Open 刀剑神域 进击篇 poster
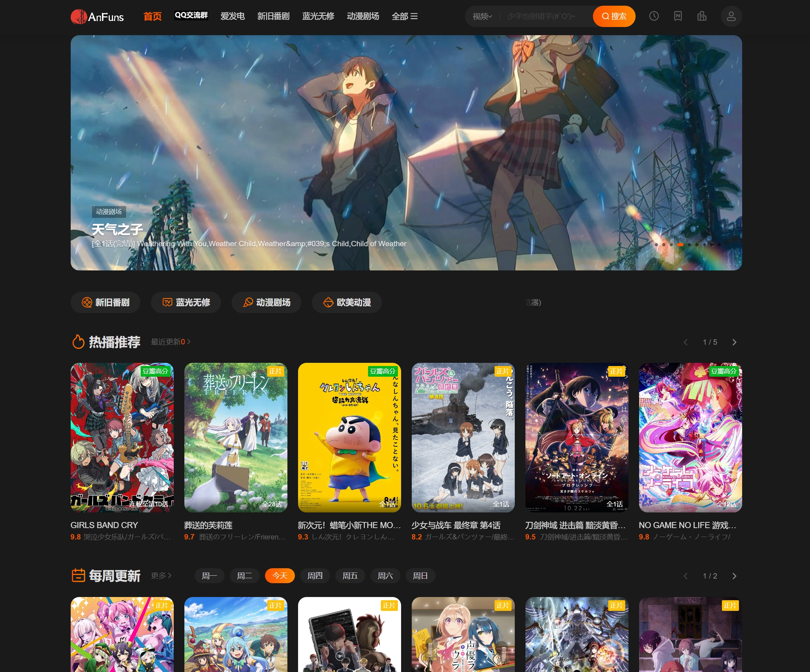 577,437
